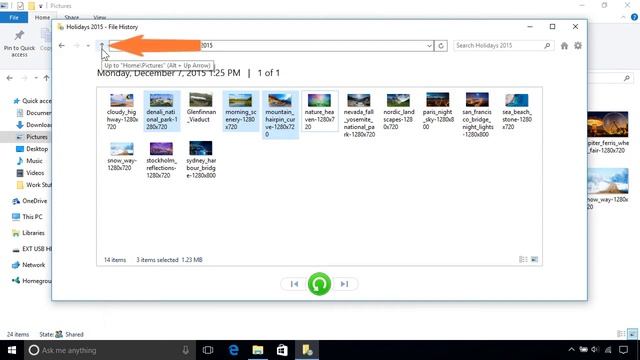This screenshot has width=640, height=360.
Task: Open Music in Explorer sidebar
Action: [x=29, y=161]
